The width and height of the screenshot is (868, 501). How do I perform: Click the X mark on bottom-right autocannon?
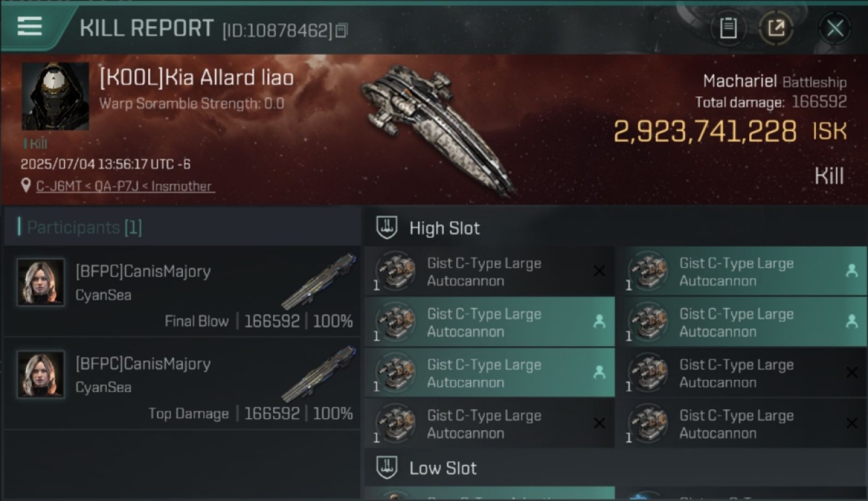coord(851,423)
